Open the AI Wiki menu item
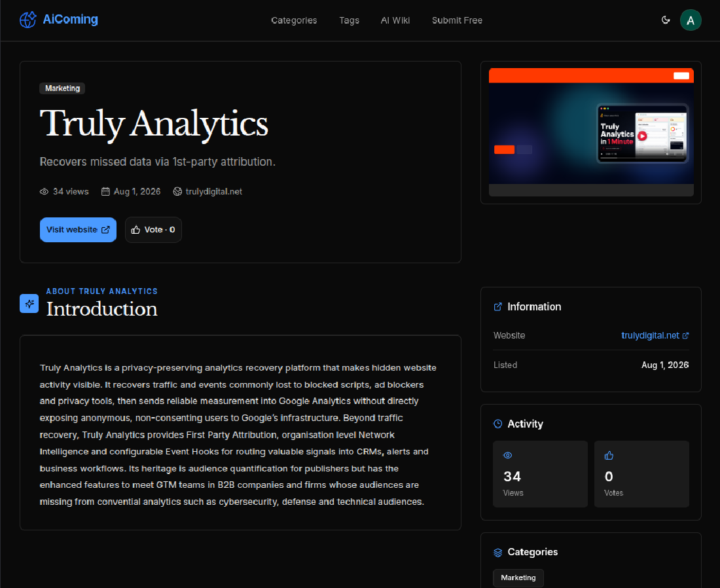Viewport: 720px width, 588px height. [x=395, y=20]
